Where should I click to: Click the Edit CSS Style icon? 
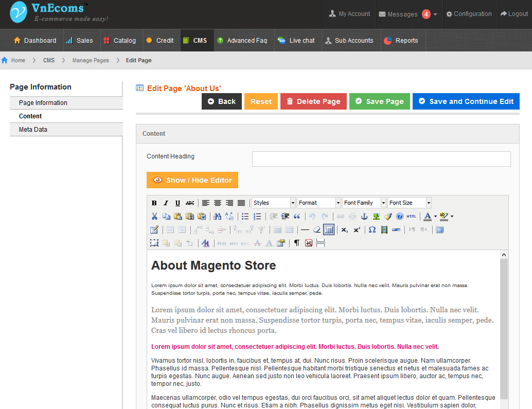point(205,243)
